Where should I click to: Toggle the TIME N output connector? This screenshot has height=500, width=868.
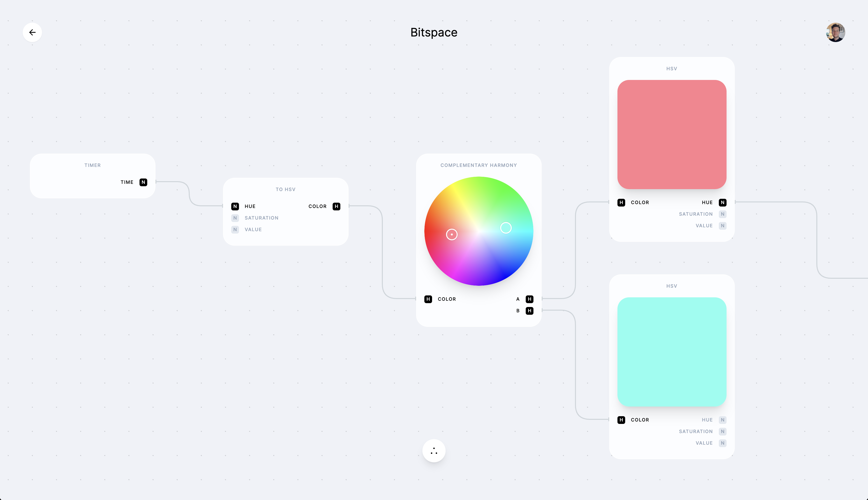[x=143, y=182]
